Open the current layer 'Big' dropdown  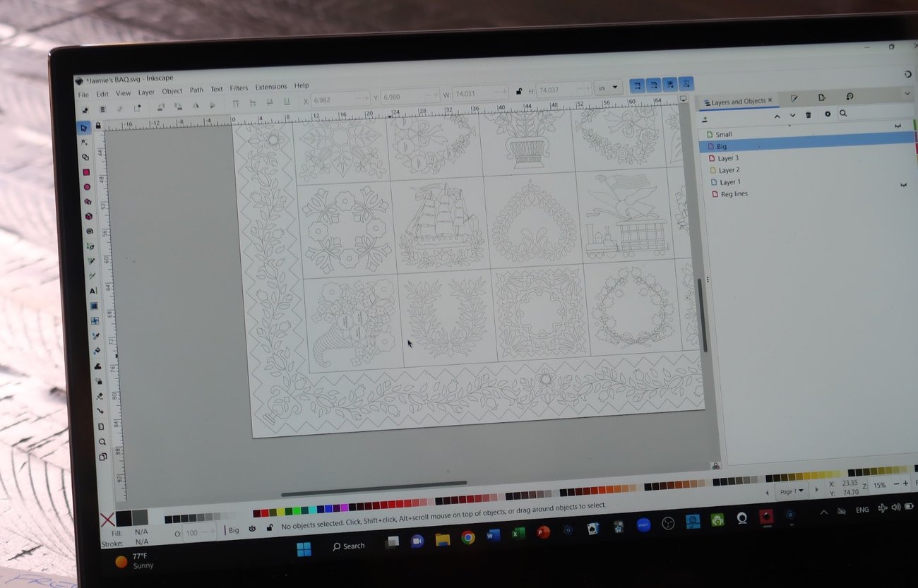232,530
